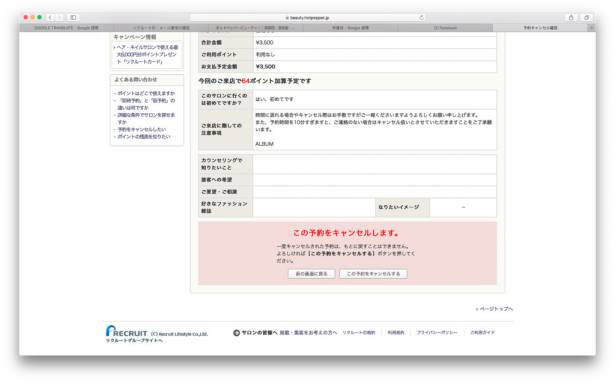Open the 予約をキャンセルしたい FAQ link
The width and height of the screenshot is (615, 383).
click(142, 129)
